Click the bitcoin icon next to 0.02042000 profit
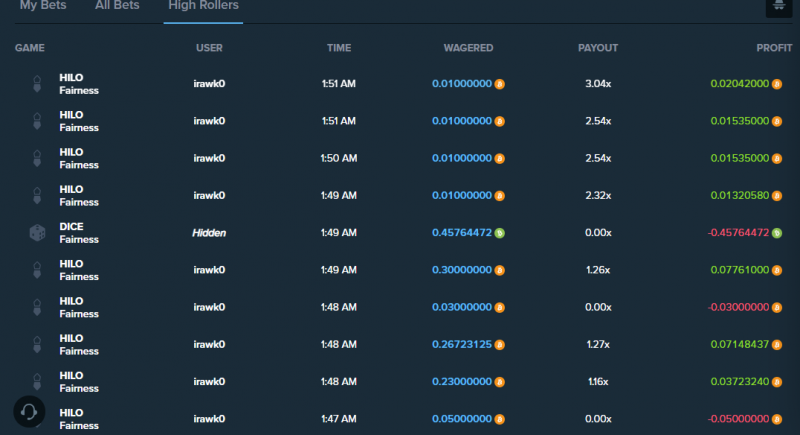The image size is (800, 435). (x=777, y=84)
